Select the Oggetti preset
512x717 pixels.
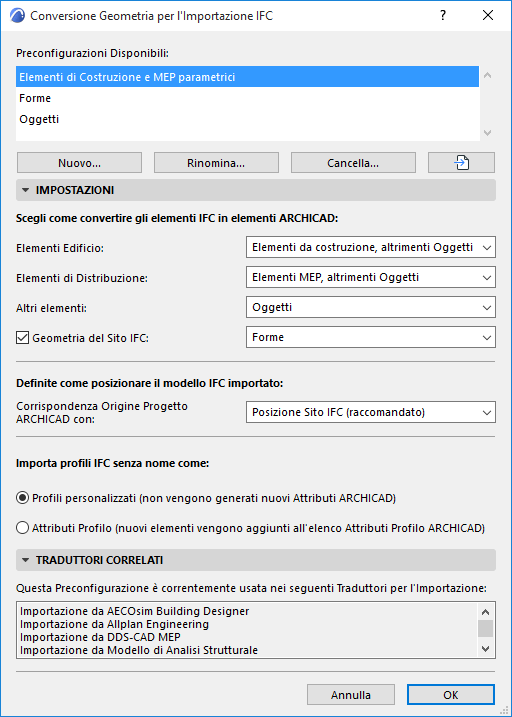pos(247,119)
